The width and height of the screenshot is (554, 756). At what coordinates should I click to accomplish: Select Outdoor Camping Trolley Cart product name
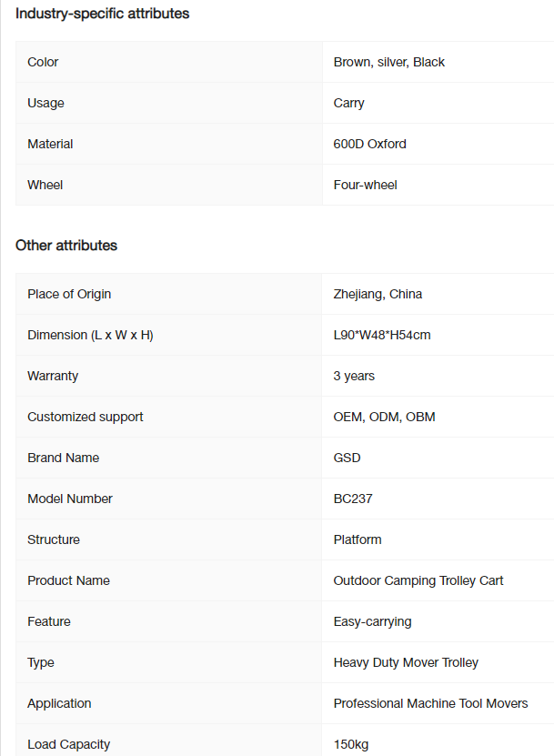point(418,581)
